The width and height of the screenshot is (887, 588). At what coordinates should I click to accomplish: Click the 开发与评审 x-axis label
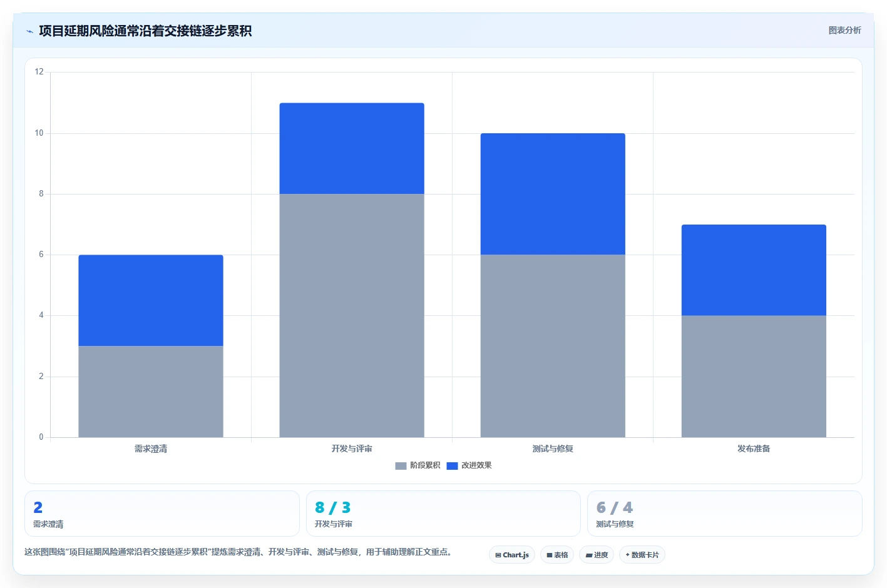[352, 449]
